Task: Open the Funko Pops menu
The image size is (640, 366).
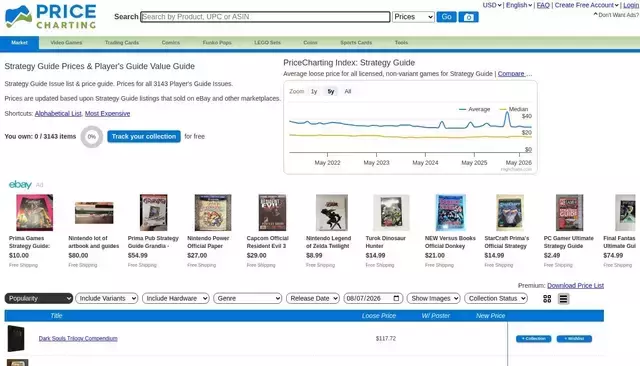Action: click(x=217, y=42)
